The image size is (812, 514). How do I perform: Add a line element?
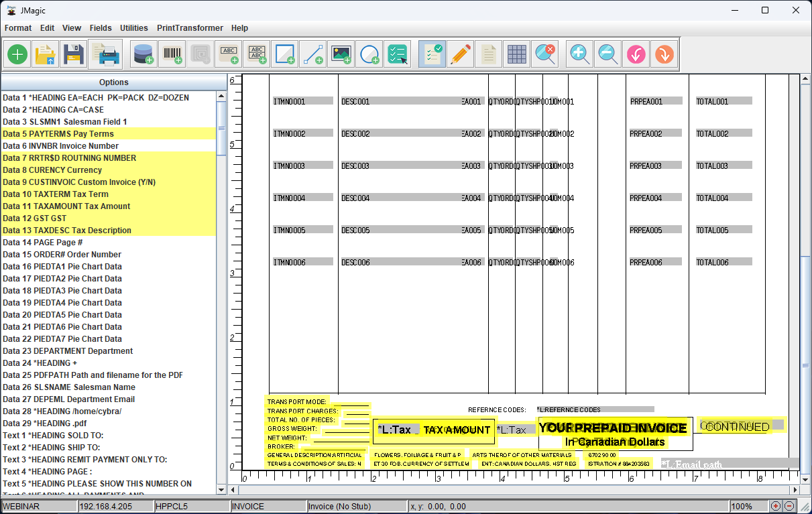[x=312, y=54]
